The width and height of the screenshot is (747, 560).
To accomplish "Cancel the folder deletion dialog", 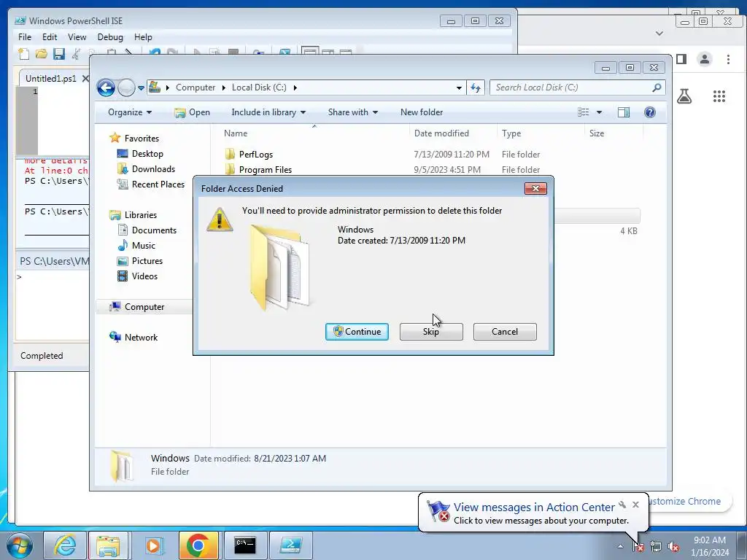I will point(505,332).
